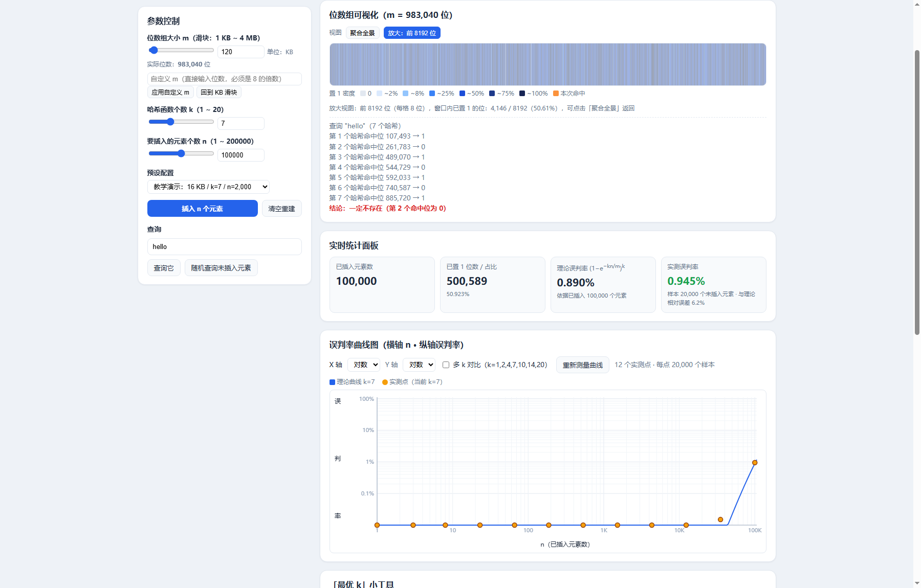Open the X 轴 scale dropdown
The width and height of the screenshot is (921, 588).
pyautogui.click(x=364, y=365)
